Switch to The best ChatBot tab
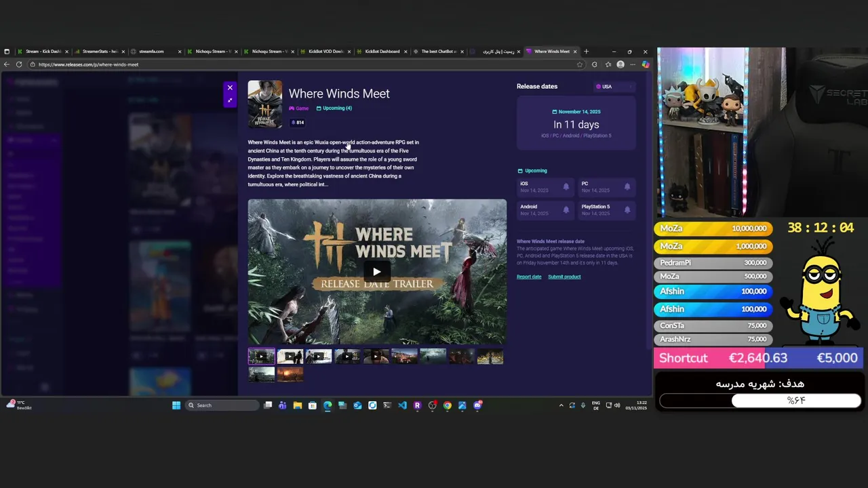 point(439,52)
